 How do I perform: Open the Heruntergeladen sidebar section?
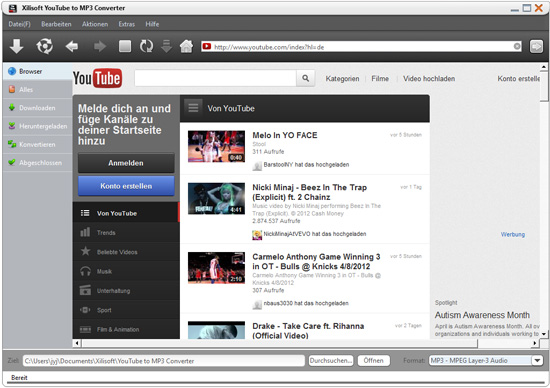click(38, 126)
